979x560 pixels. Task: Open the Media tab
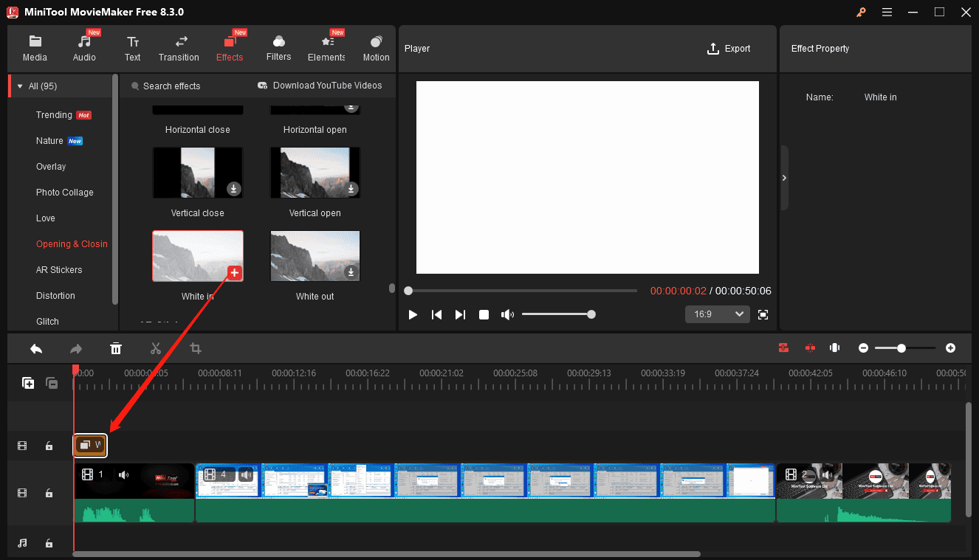[35, 49]
